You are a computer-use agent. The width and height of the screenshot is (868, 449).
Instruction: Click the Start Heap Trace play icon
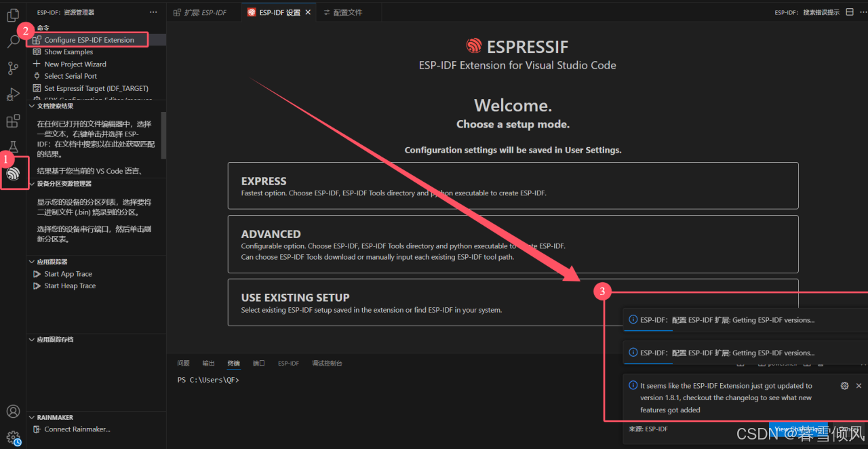coord(37,286)
